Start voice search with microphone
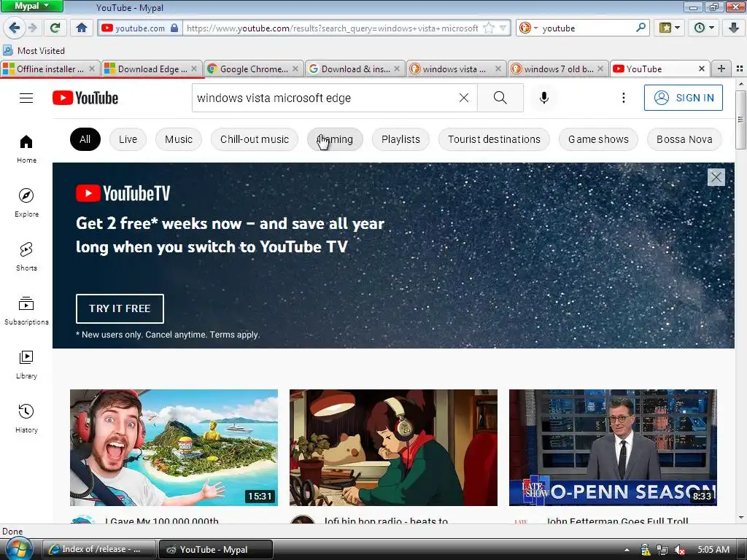The height and width of the screenshot is (560, 747). pos(544,98)
